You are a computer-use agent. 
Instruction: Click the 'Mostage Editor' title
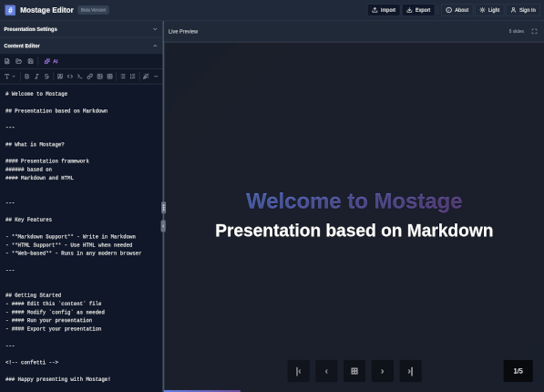tap(46, 10)
